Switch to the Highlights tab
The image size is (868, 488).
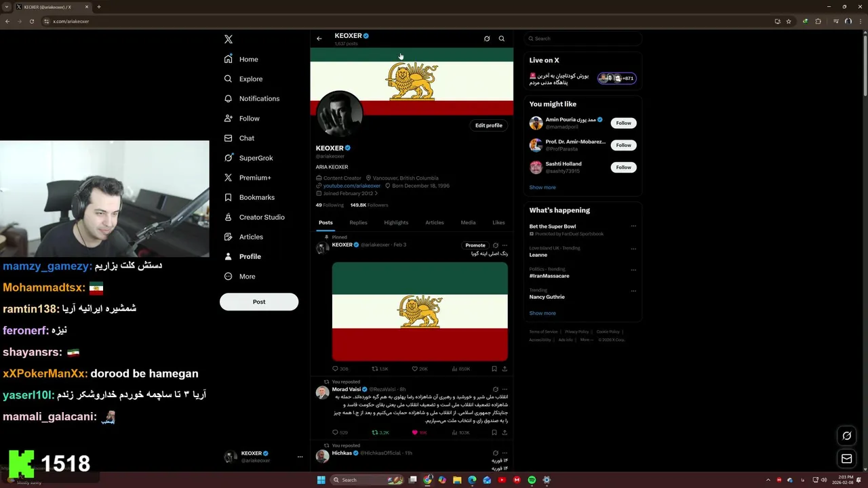pyautogui.click(x=396, y=222)
